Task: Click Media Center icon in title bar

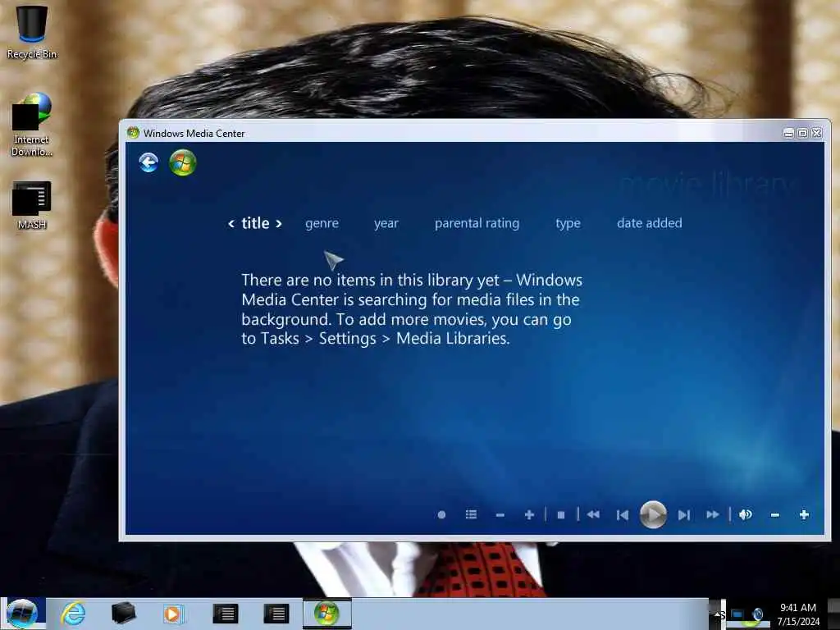Action: click(133, 133)
